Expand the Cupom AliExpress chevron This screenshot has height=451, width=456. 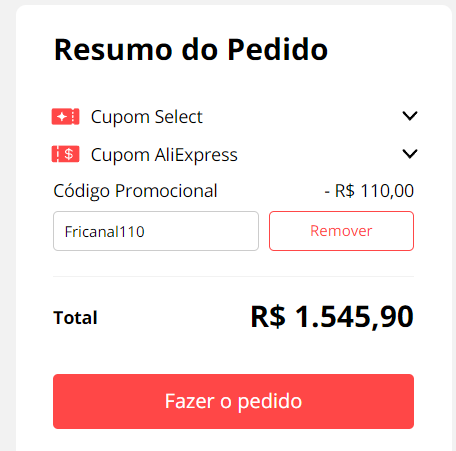coord(410,154)
